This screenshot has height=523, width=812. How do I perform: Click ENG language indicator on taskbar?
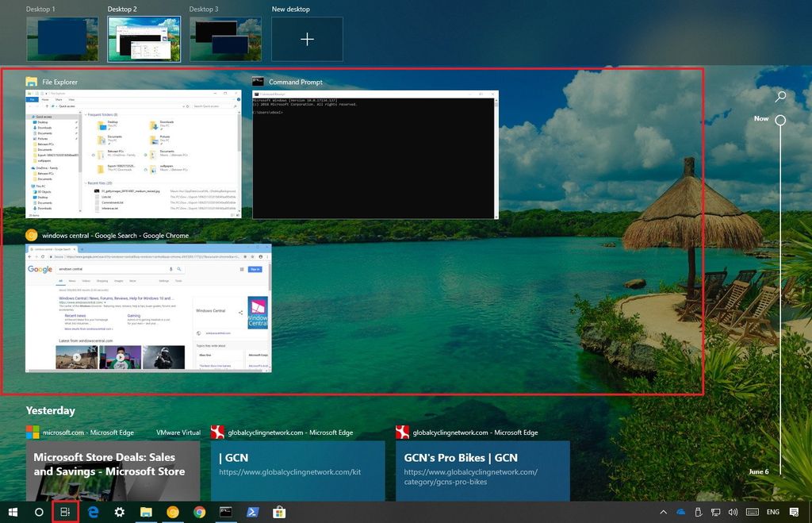pos(772,512)
